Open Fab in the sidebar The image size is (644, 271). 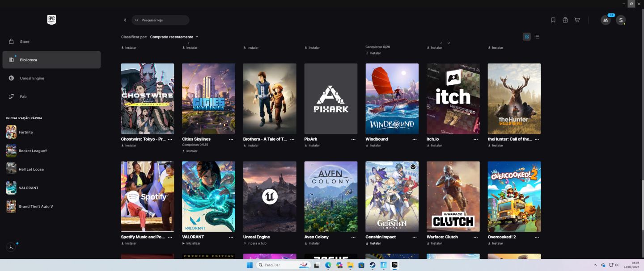51,96
